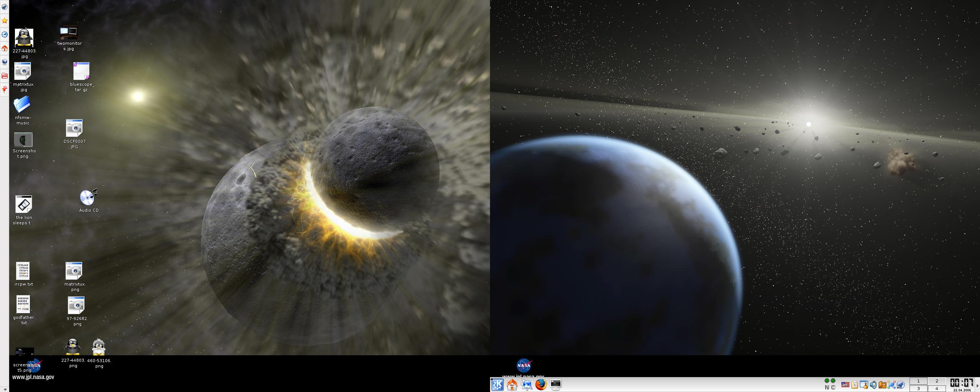Open the KDE K menu launcher
This screenshot has width=980, height=392.
click(497, 384)
